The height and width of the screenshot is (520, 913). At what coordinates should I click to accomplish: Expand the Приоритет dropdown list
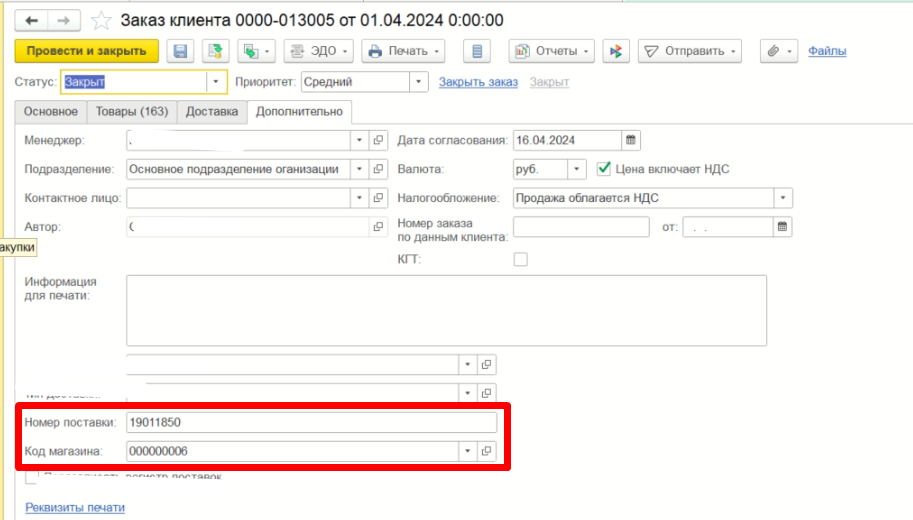coord(418,82)
